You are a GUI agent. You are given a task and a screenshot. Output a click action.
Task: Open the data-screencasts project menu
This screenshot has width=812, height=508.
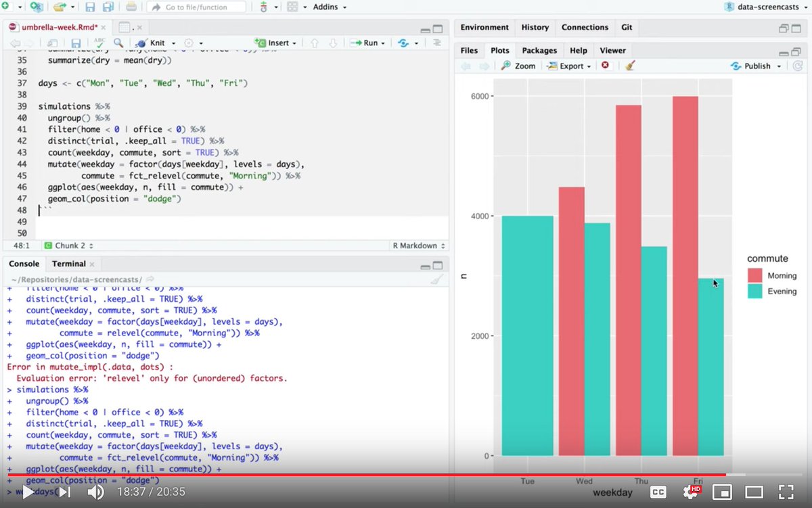coord(766,7)
